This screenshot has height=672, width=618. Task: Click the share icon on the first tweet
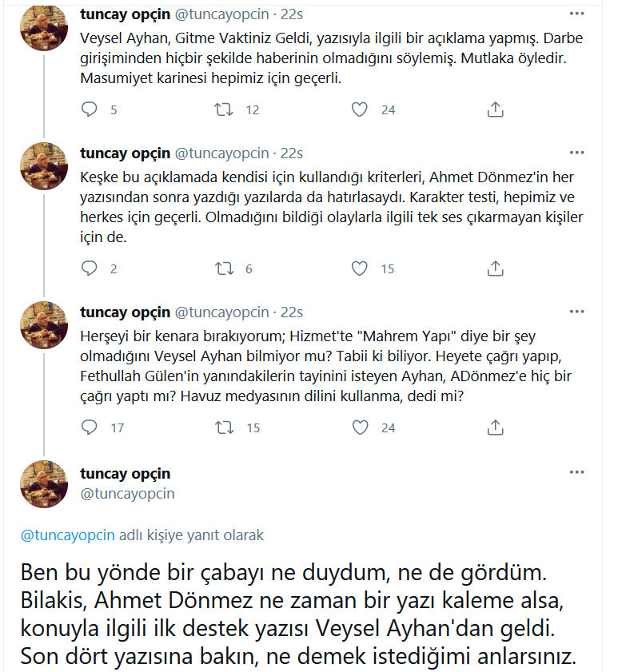(x=495, y=110)
